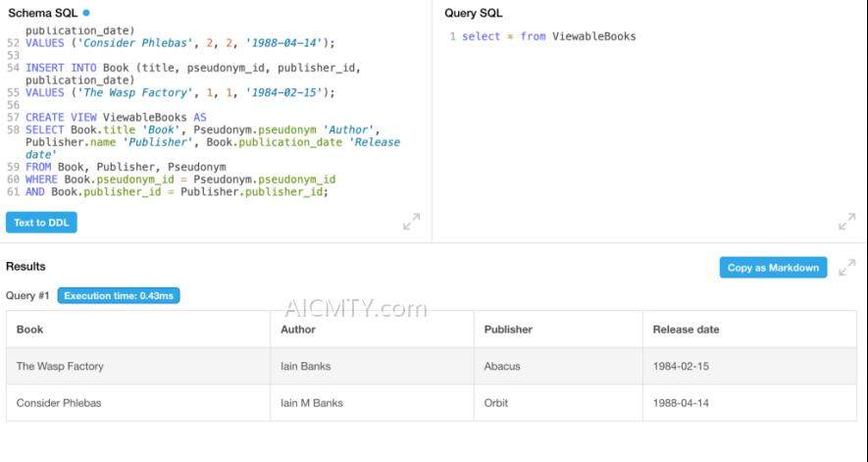Expand the Query SQL editor panel
This screenshot has height=462, width=868.
(x=846, y=223)
